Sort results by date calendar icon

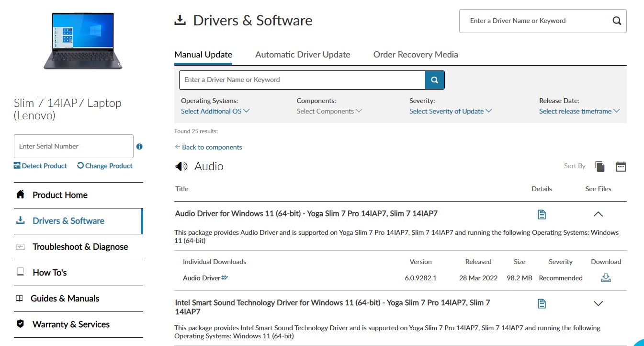click(621, 166)
